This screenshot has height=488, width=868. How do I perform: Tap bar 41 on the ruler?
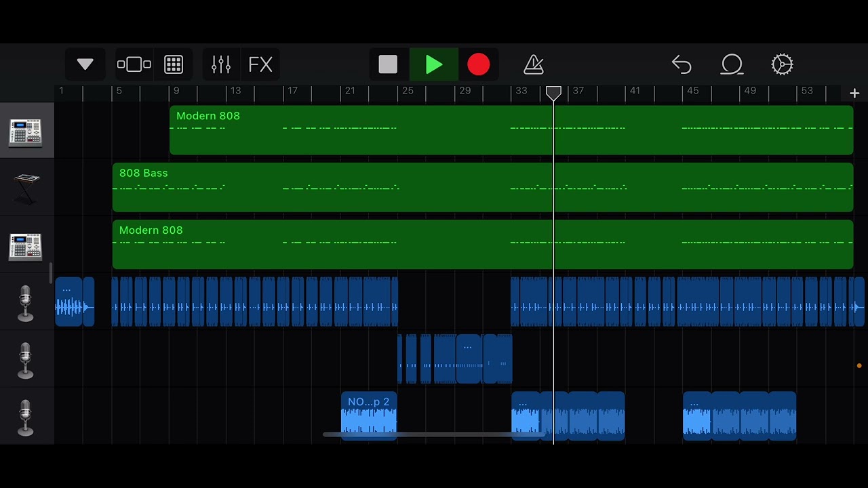635,91
